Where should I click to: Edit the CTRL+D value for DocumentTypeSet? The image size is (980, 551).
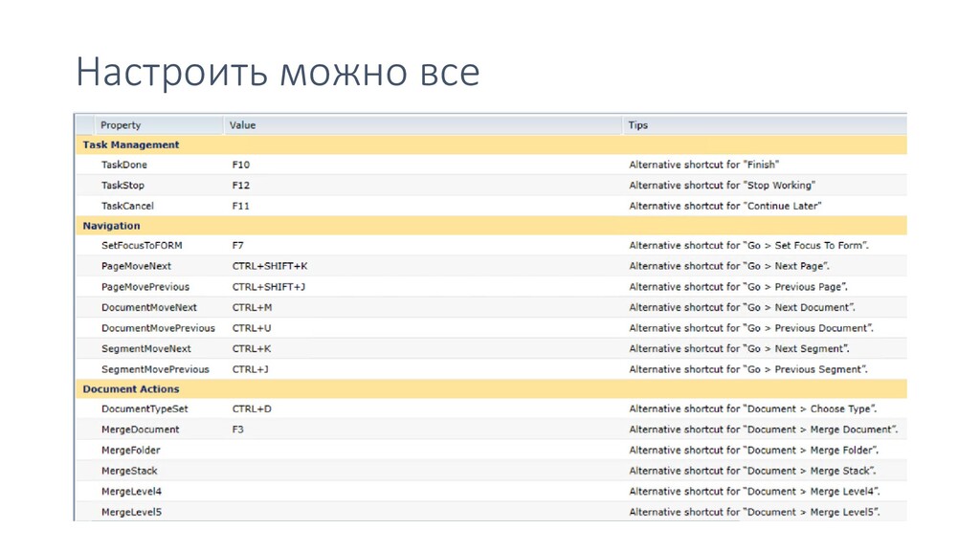252,408
